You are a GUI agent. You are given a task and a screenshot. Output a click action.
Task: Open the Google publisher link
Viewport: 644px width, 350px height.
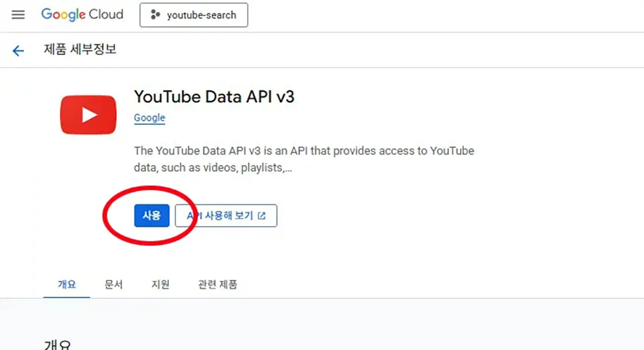[x=149, y=118]
